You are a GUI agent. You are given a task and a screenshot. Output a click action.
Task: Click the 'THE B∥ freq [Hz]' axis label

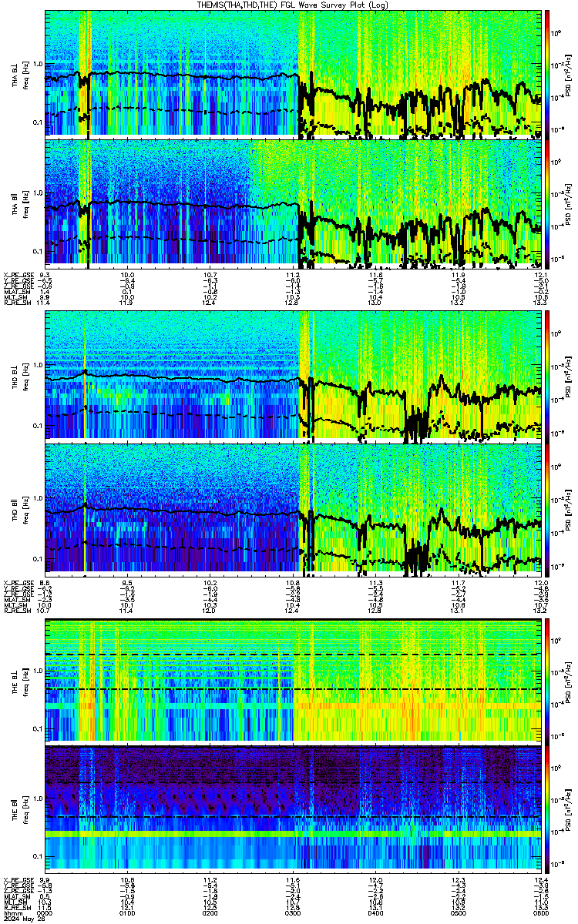pos(18,809)
